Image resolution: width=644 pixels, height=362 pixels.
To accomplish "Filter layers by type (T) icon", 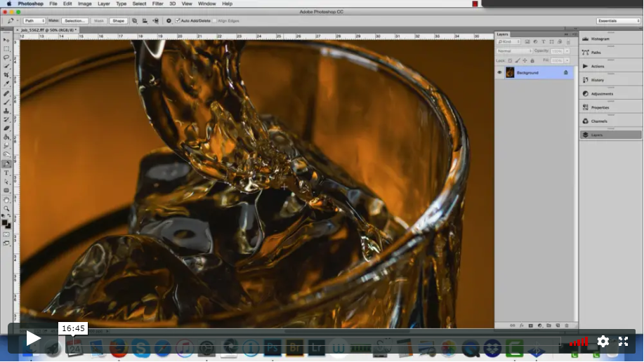I will [x=543, y=42].
